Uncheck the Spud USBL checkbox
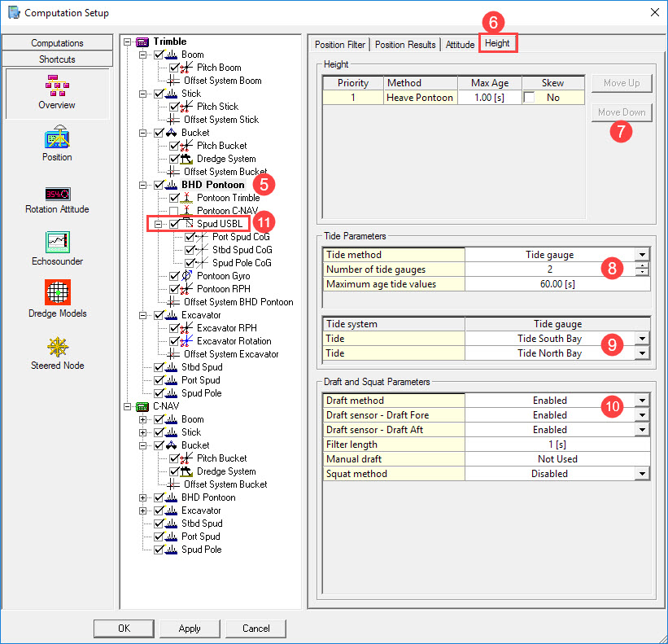The width and height of the screenshot is (668, 644). (174, 224)
